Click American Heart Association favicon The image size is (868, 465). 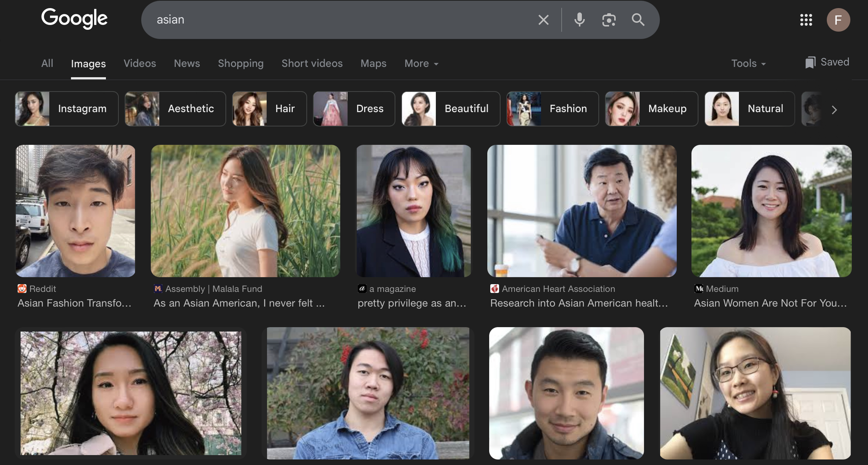click(x=495, y=289)
